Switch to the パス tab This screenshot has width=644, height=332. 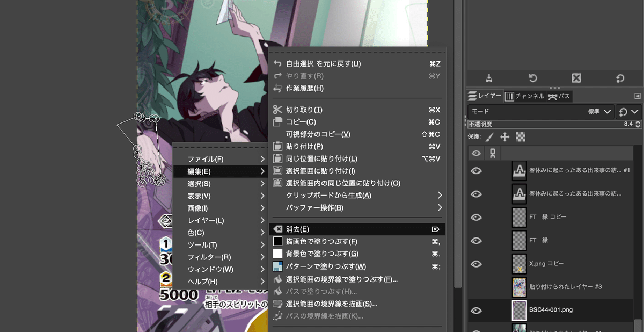[x=559, y=96]
